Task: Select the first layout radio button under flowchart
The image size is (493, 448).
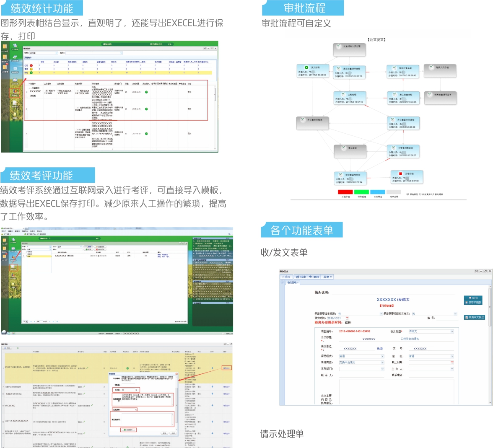Action: 407,194
